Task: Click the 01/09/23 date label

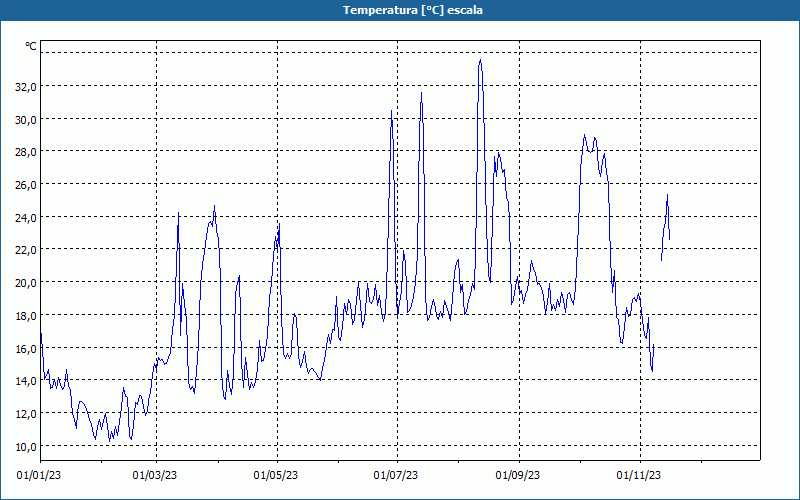Action: [518, 476]
